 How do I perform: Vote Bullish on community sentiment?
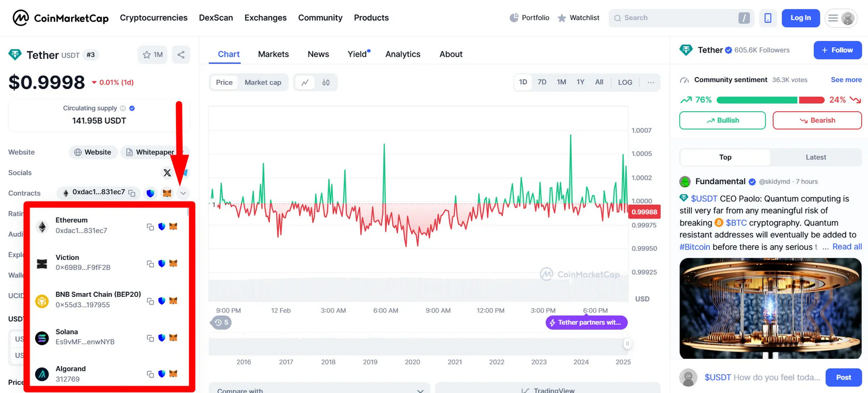722,120
